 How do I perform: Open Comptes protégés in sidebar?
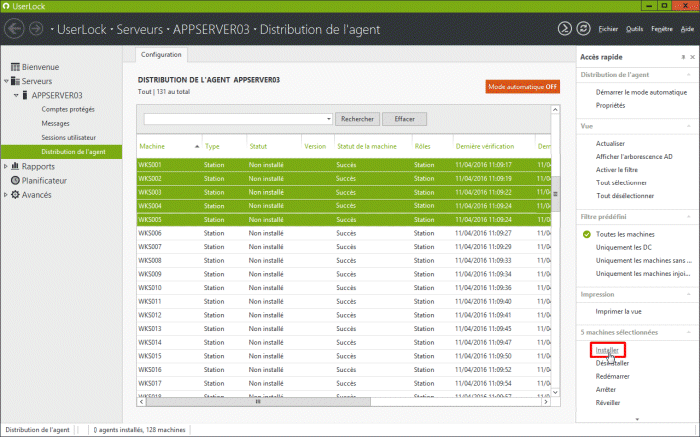pyautogui.click(x=68, y=109)
